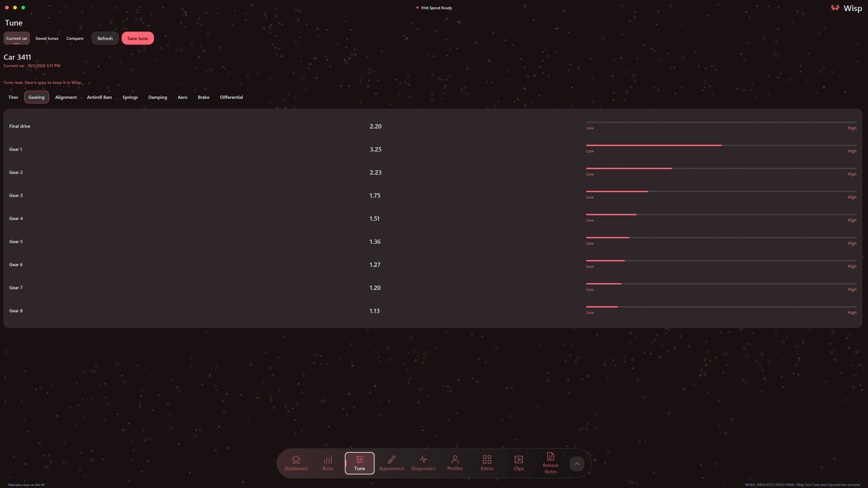Open the Brake tuning tab
Screen dimensions: 868x488
(204, 97)
